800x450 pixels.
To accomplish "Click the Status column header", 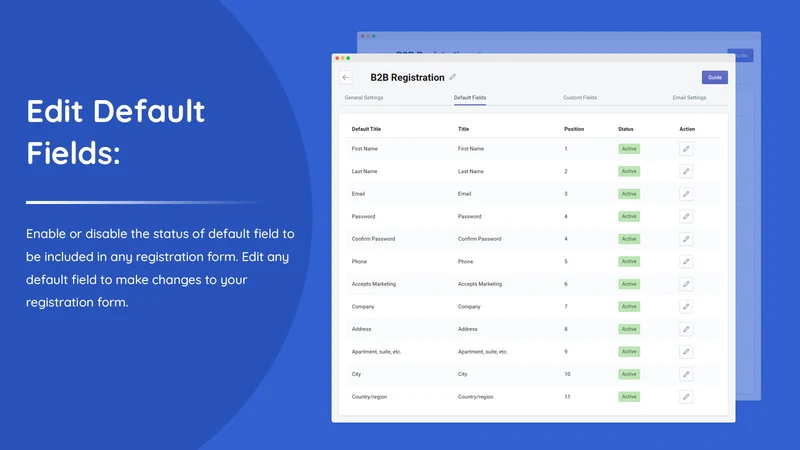I will 626,129.
